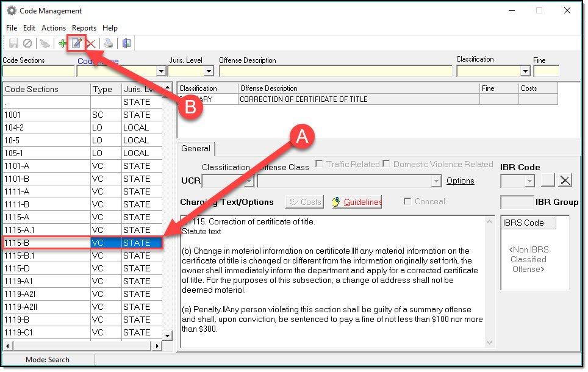The width and height of the screenshot is (588, 372).
Task: Click the Options link
Action: tap(460, 181)
